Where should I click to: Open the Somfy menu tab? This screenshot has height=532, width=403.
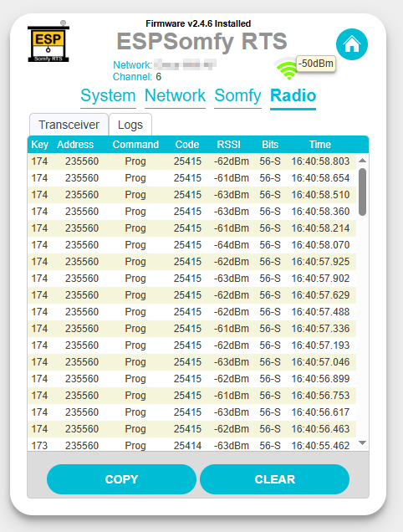click(237, 96)
